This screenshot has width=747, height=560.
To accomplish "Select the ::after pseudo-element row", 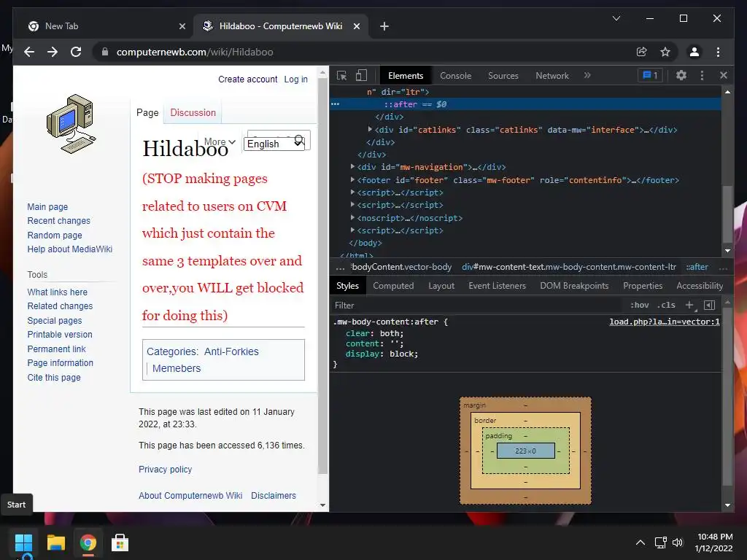I will tap(525, 104).
